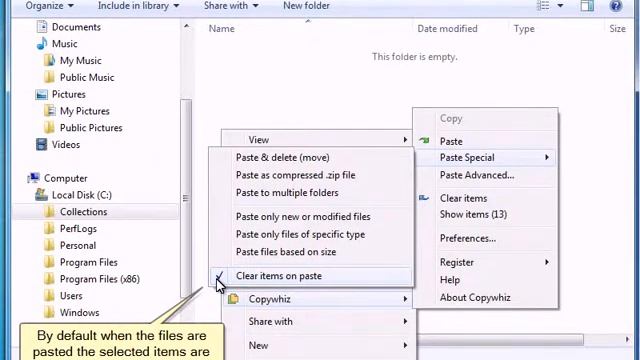Click the Personal folder icon

click(x=49, y=245)
